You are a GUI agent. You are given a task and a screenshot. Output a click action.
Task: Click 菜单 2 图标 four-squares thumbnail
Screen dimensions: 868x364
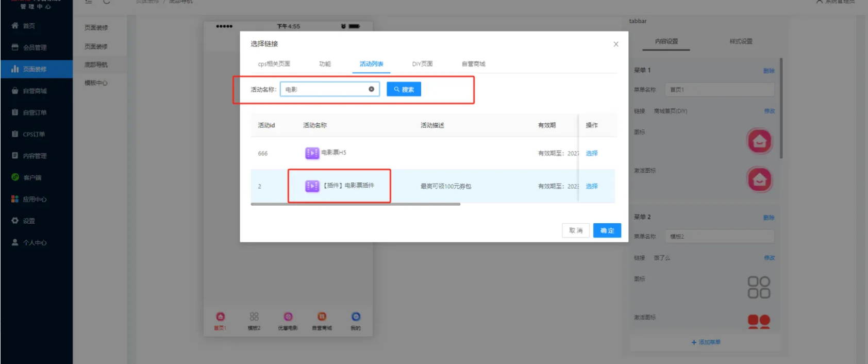coord(759,287)
